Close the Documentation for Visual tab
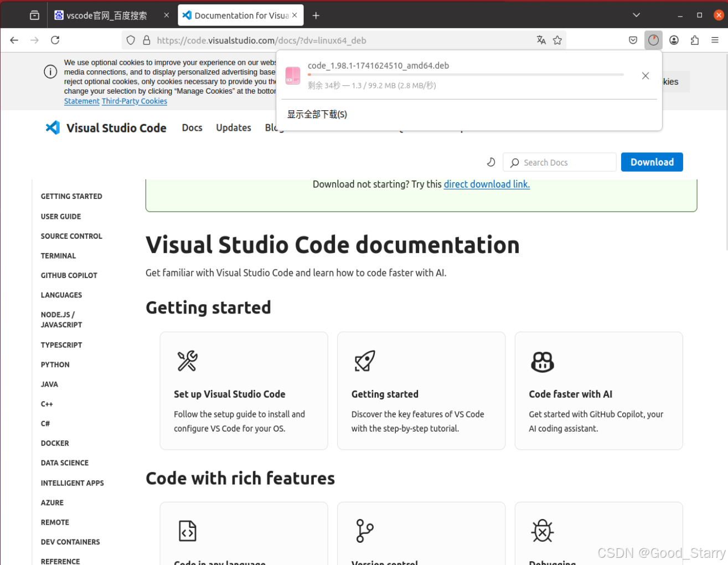The width and height of the screenshot is (728, 565). point(295,16)
